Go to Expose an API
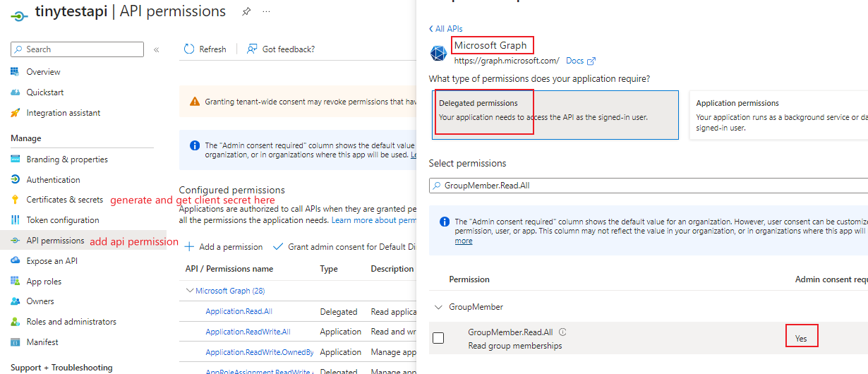The height and width of the screenshot is (374, 868). pos(52,261)
